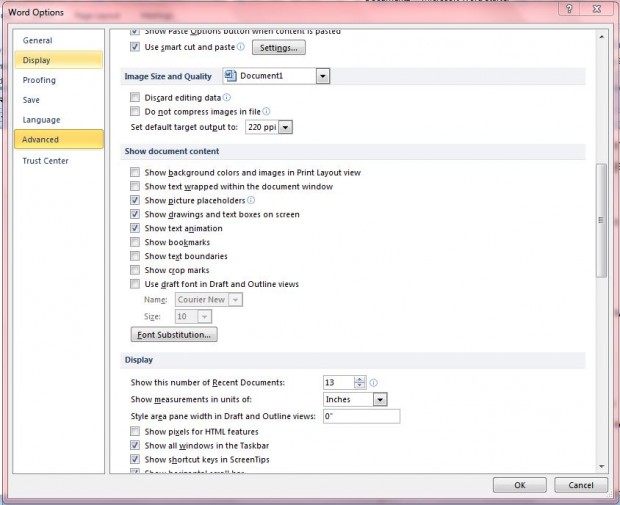Enable Show bookmarks checkbox
This screenshot has height=505, width=620.
coord(135,242)
